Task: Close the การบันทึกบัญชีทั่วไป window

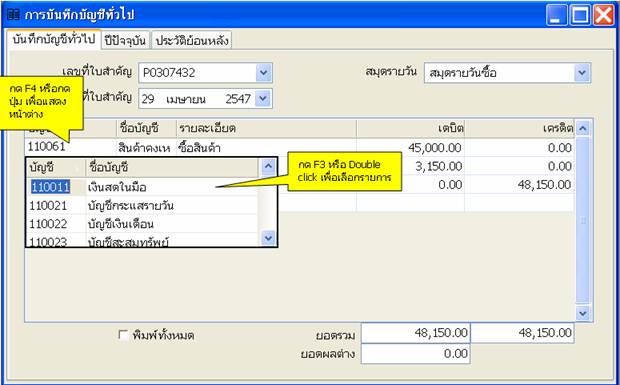Action: [x=604, y=15]
